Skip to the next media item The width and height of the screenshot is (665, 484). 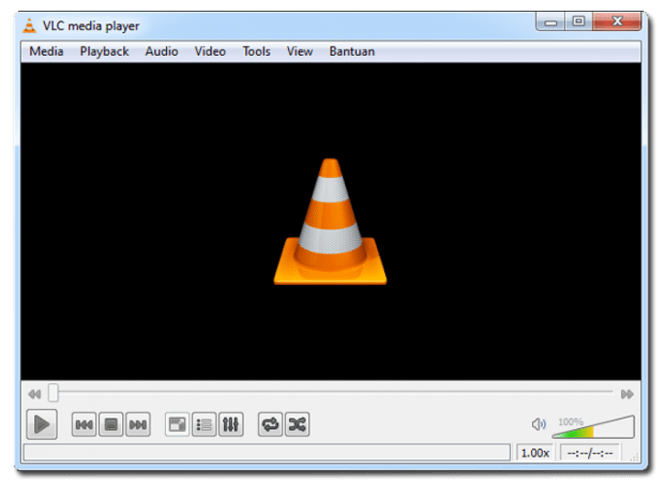pyautogui.click(x=138, y=424)
